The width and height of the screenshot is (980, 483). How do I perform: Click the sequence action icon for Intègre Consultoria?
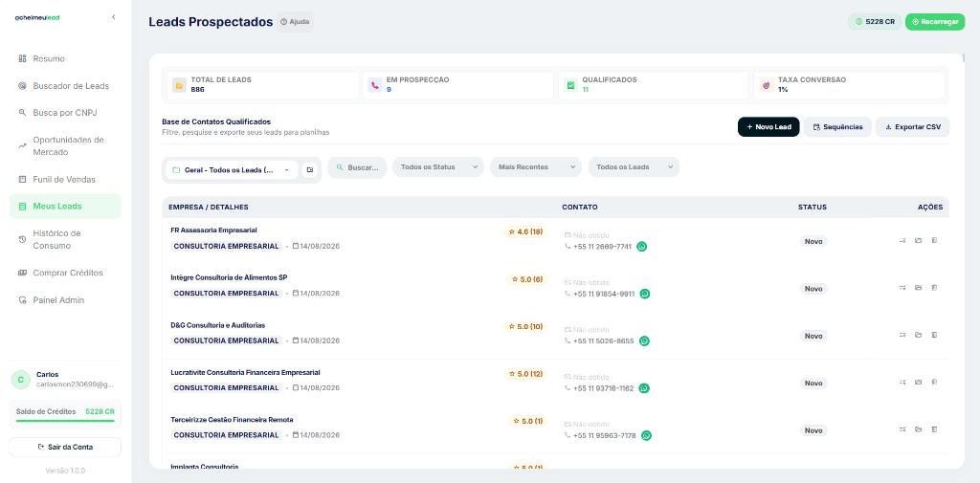click(902, 288)
